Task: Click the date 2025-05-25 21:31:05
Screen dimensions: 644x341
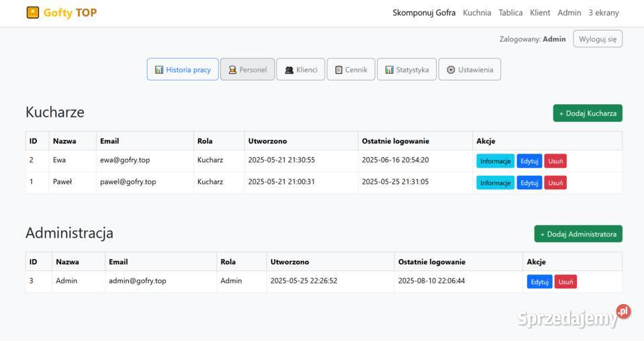Action: [x=395, y=182]
